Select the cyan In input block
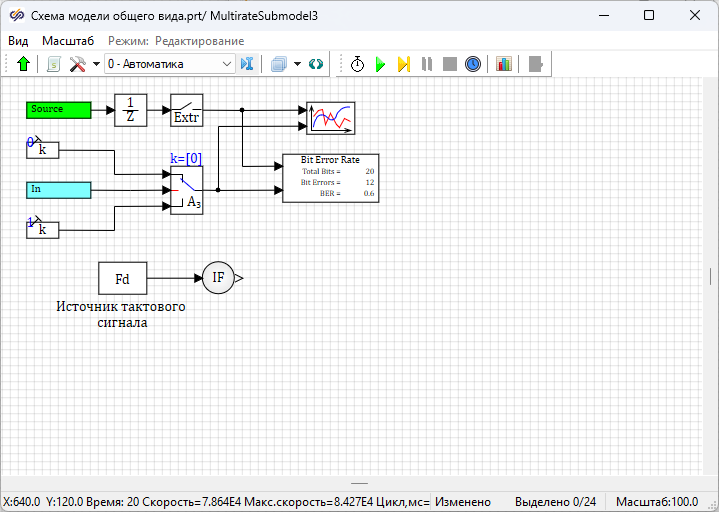 (x=58, y=189)
